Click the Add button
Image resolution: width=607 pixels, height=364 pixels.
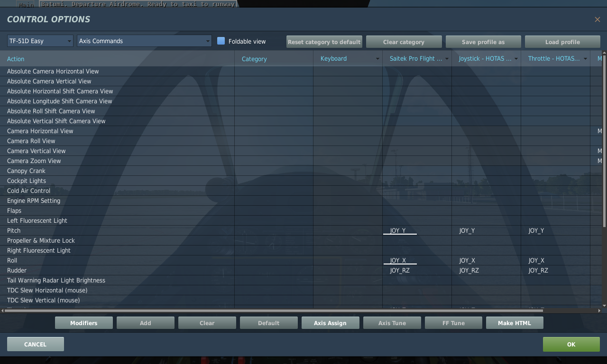[146, 323]
